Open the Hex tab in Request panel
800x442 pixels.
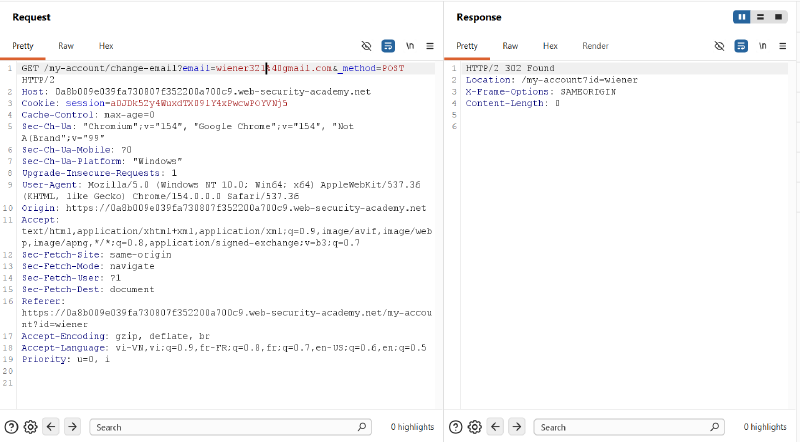(x=106, y=46)
